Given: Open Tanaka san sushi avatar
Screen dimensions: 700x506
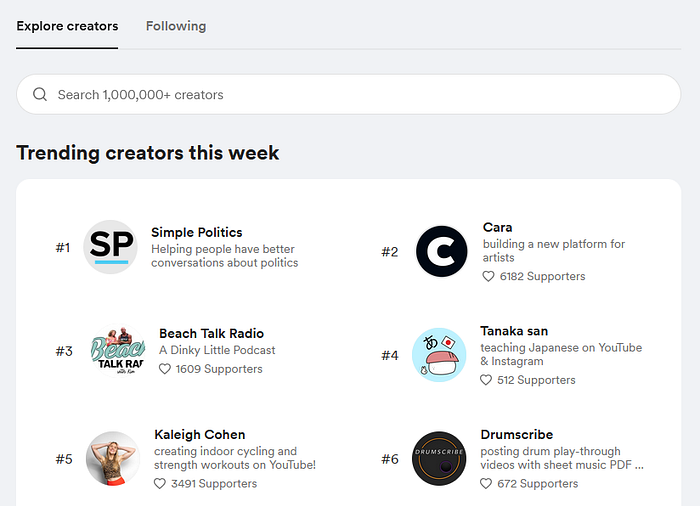Looking at the screenshot, I should click(439, 355).
